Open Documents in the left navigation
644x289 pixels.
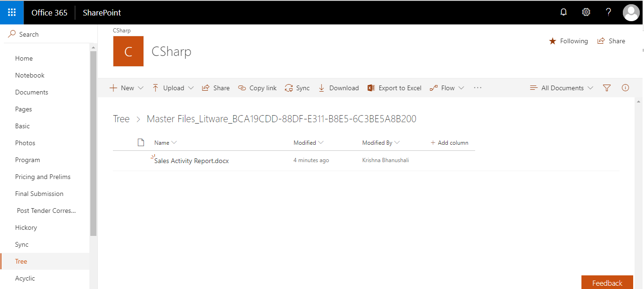[x=32, y=92]
